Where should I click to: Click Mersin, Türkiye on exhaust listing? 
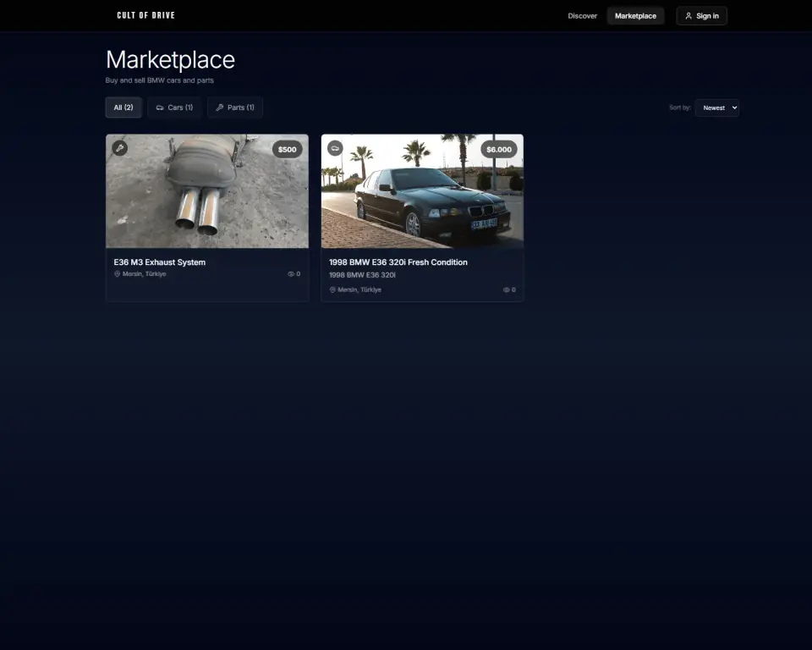pos(144,273)
